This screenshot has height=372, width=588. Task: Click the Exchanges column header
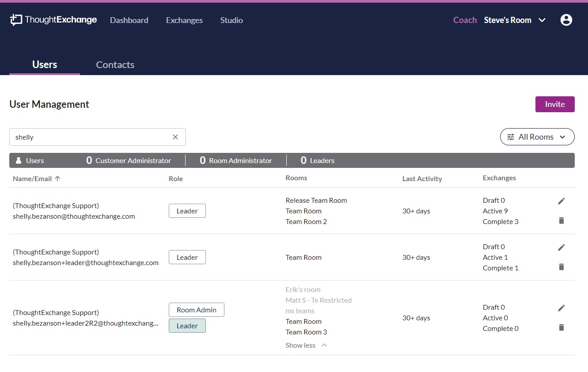click(x=499, y=178)
